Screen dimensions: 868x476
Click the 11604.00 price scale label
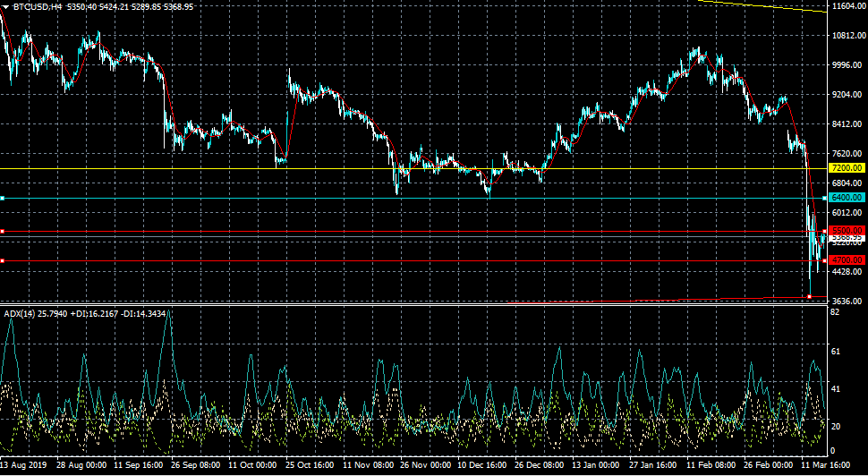click(847, 6)
